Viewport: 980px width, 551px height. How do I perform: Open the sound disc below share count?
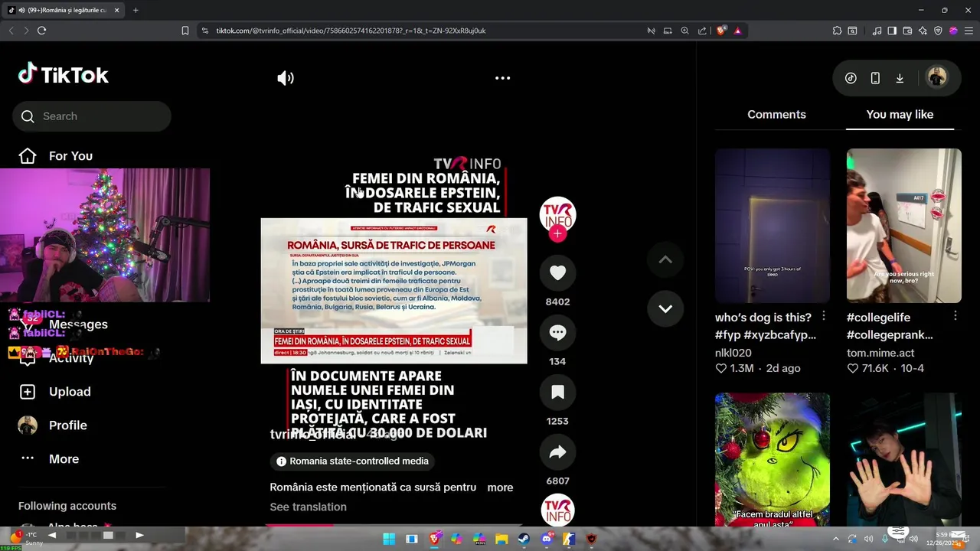557,510
